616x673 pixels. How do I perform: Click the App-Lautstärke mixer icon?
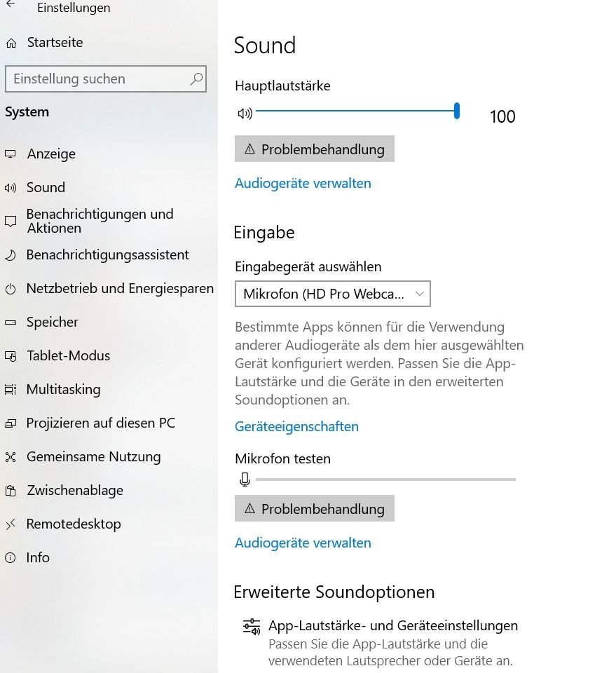pyautogui.click(x=251, y=627)
